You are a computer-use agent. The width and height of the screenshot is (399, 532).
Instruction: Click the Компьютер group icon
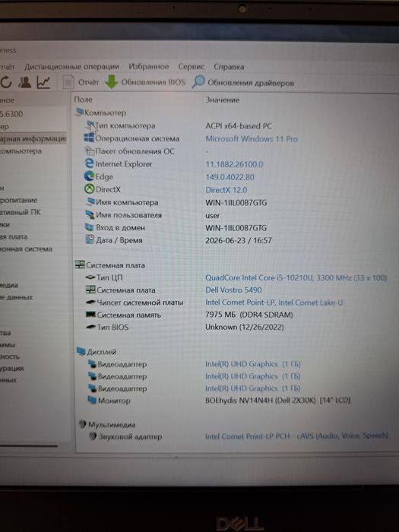79,112
